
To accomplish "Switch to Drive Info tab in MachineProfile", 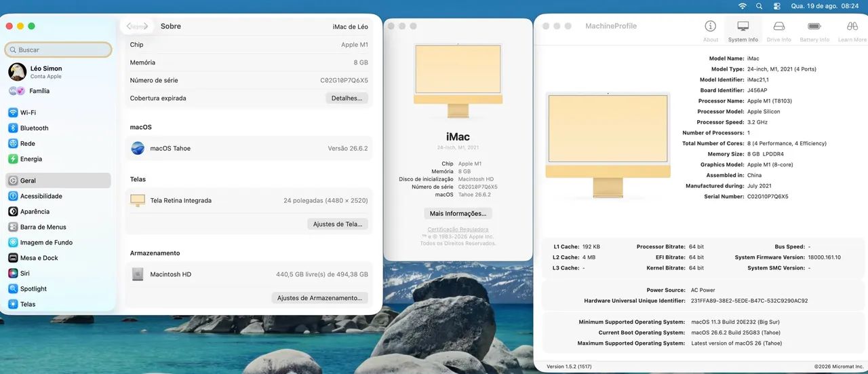I will click(779, 31).
